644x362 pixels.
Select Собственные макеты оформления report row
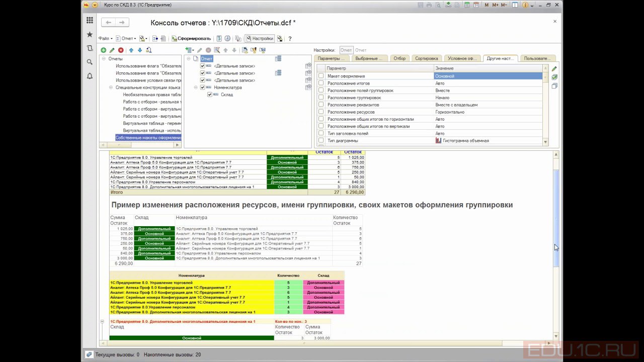click(x=148, y=138)
